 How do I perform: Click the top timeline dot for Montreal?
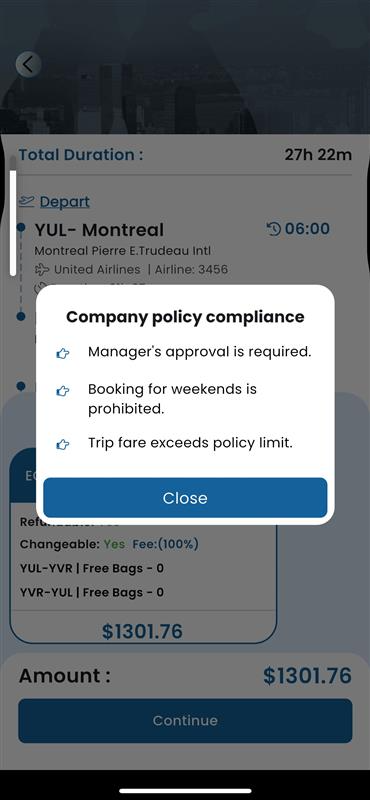coord(20,227)
